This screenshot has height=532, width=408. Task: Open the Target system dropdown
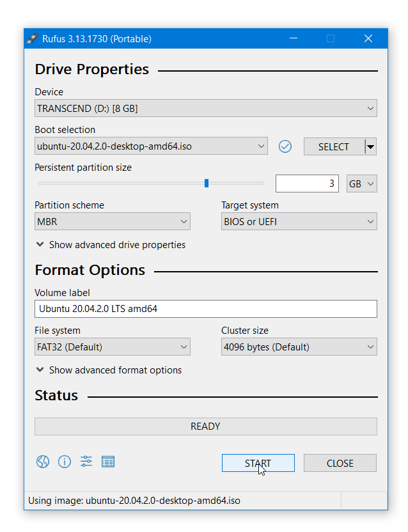point(299,221)
